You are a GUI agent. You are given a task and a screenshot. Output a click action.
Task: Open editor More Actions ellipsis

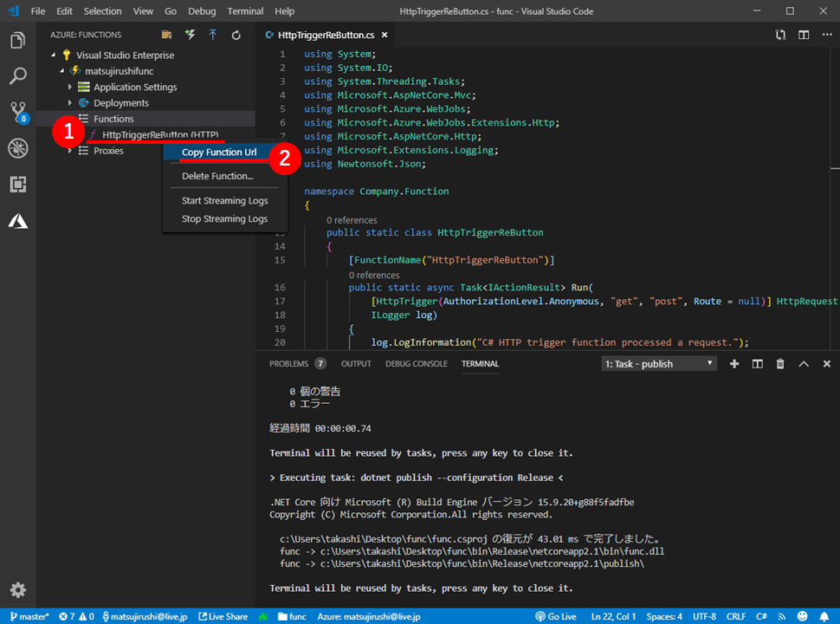point(827,35)
